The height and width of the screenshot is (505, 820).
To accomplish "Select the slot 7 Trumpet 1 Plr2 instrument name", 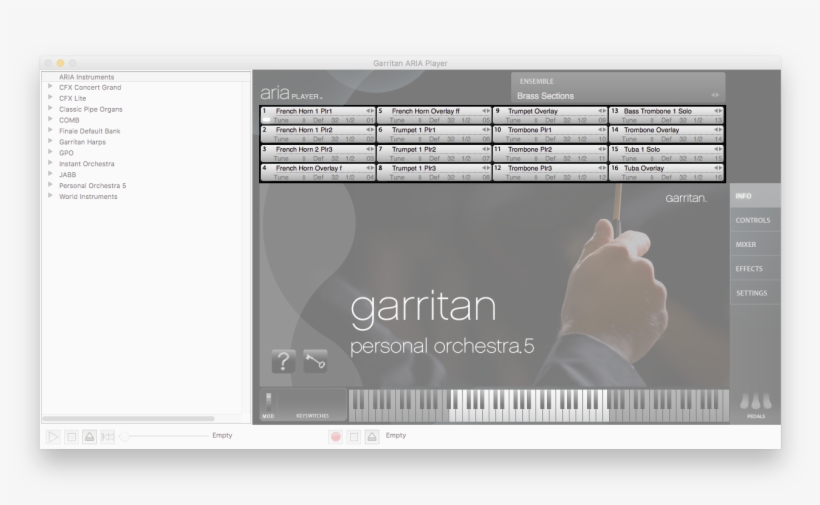I will click(x=414, y=149).
